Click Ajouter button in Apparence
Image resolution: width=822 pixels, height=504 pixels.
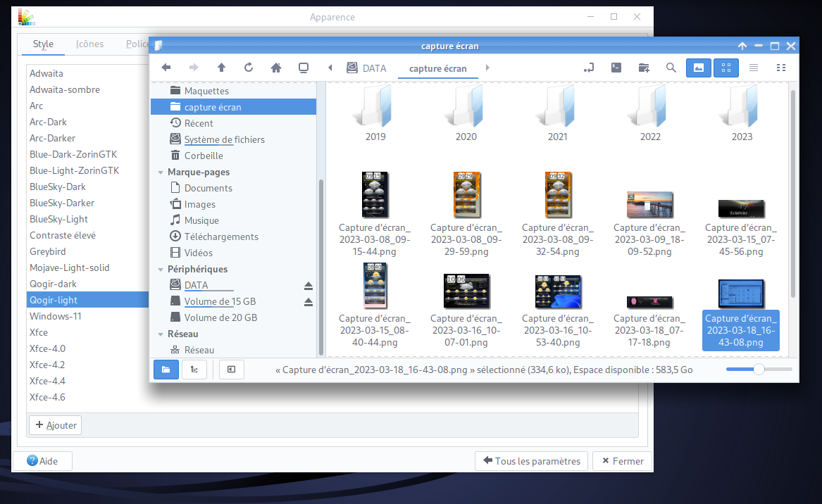tap(56, 425)
